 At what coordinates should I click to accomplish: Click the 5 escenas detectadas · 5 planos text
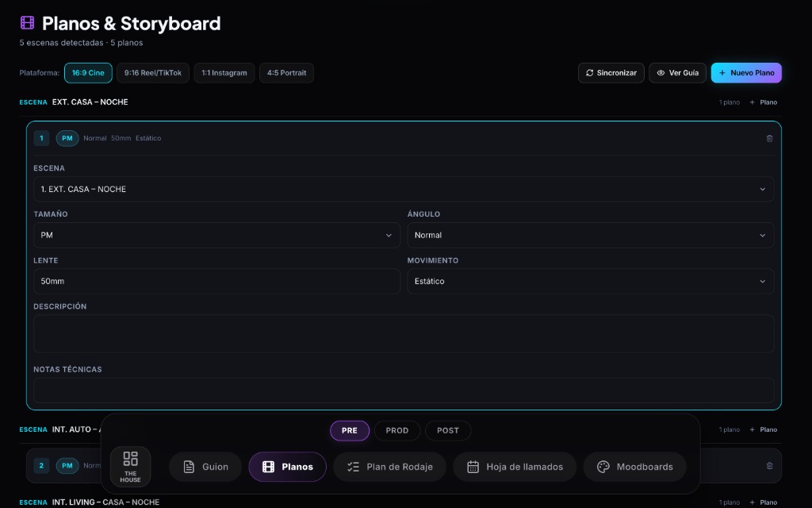click(82, 43)
